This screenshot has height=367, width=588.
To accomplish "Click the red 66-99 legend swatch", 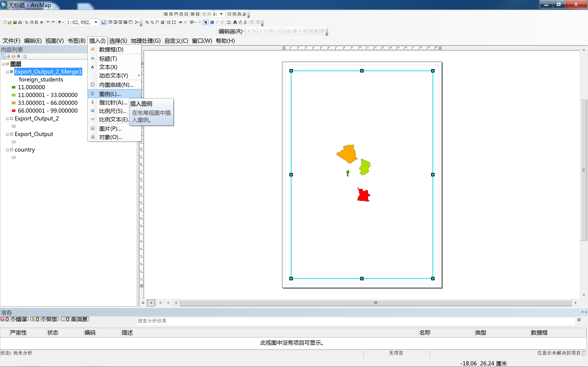I will [x=14, y=111].
